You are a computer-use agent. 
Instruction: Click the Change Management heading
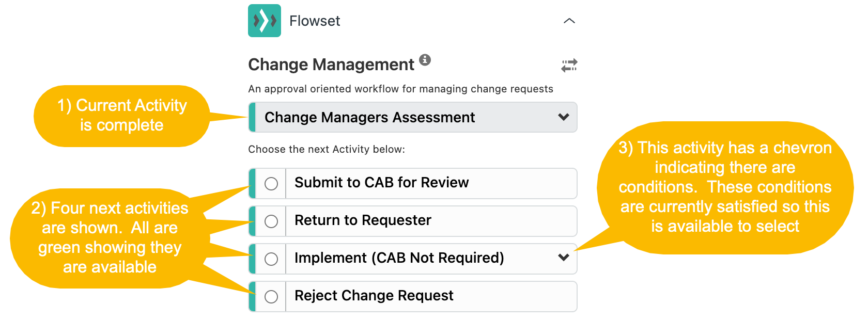point(331,65)
